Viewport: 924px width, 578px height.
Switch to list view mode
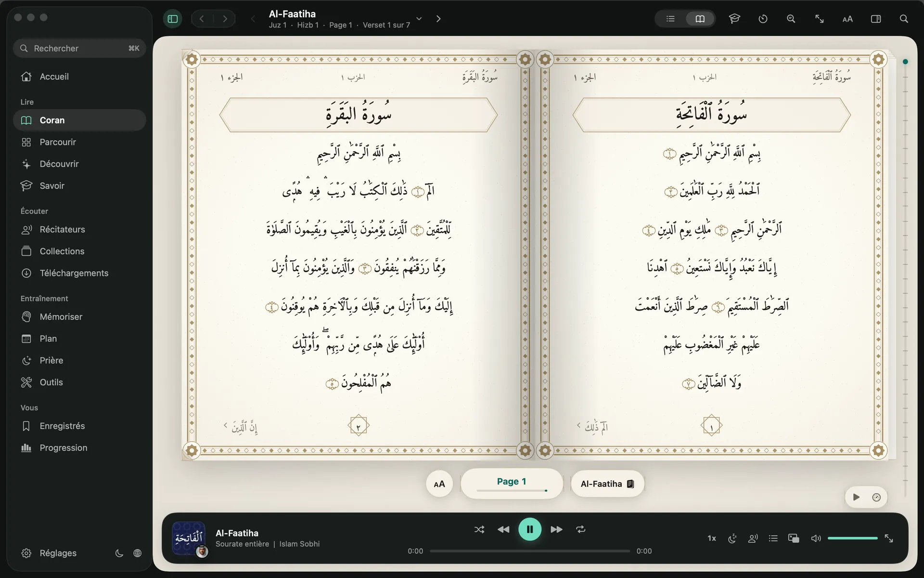click(670, 19)
